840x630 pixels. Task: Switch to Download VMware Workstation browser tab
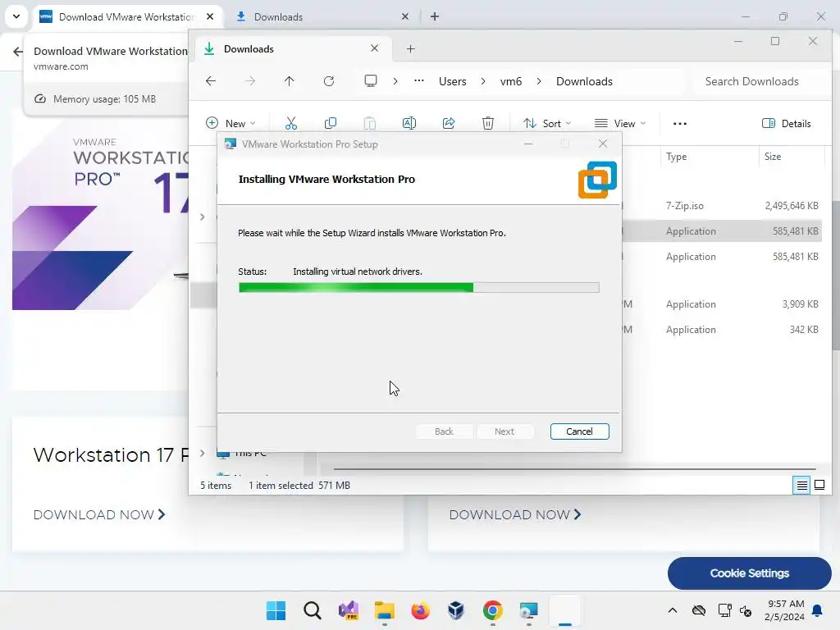coord(127,16)
